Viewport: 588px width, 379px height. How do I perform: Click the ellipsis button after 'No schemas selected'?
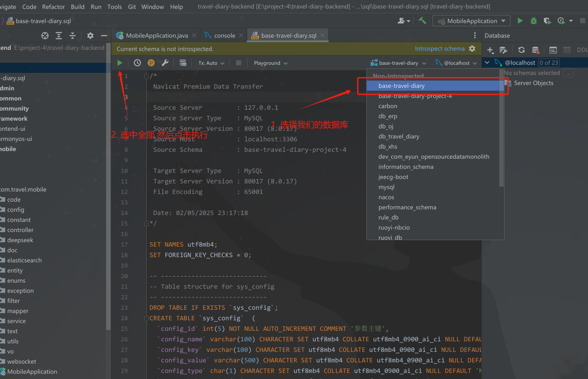coord(569,73)
